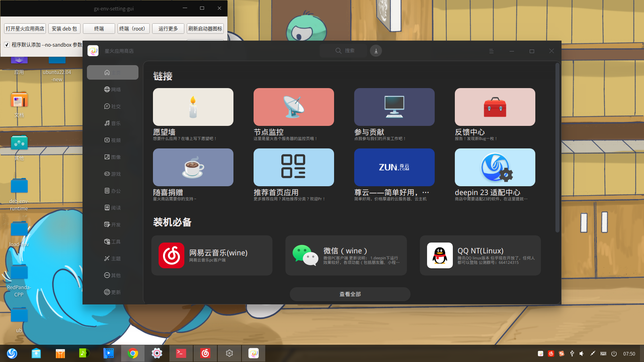Click 安装 deb 包 in gx-env-setting-gui
The height and width of the screenshot is (362, 644).
64,29
